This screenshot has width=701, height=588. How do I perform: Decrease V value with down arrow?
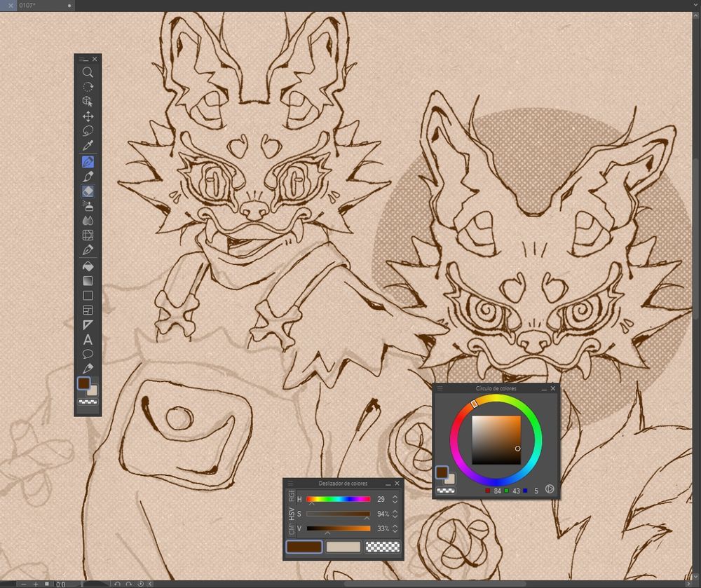pos(395,531)
